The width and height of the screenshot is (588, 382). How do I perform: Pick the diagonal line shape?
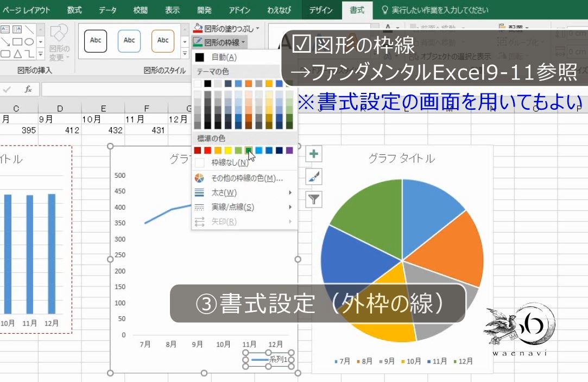pyautogui.click(x=29, y=29)
